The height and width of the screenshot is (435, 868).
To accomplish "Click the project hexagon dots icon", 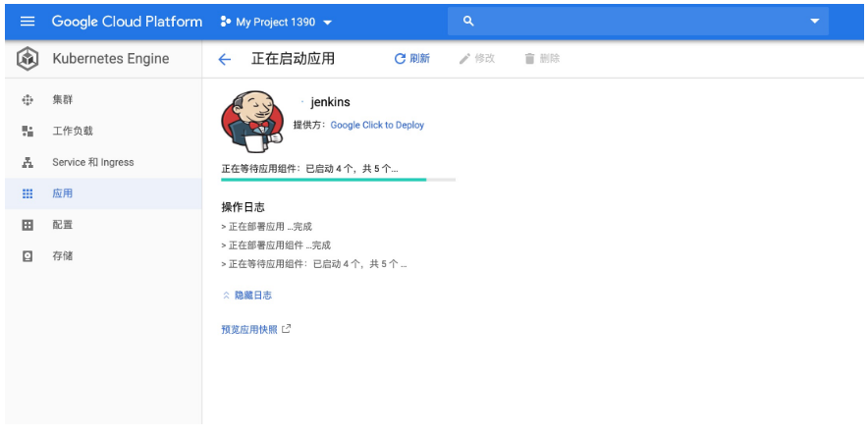I will click(x=225, y=23).
